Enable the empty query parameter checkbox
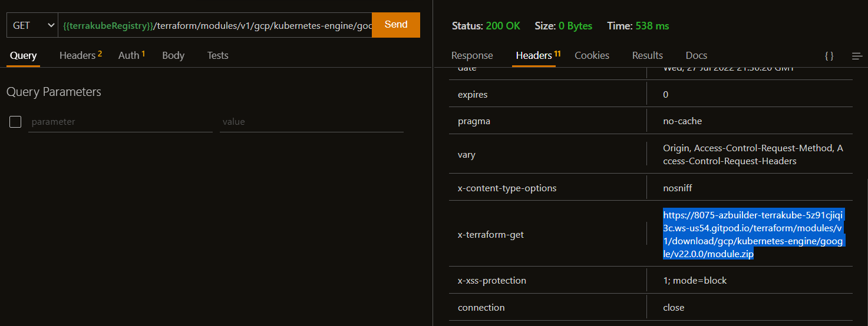 tap(15, 122)
